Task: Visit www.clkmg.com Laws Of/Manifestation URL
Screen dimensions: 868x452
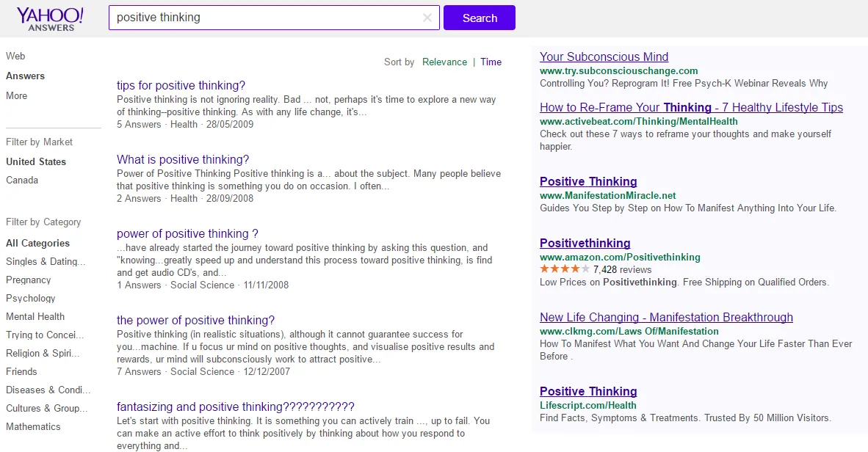Action: click(x=629, y=331)
